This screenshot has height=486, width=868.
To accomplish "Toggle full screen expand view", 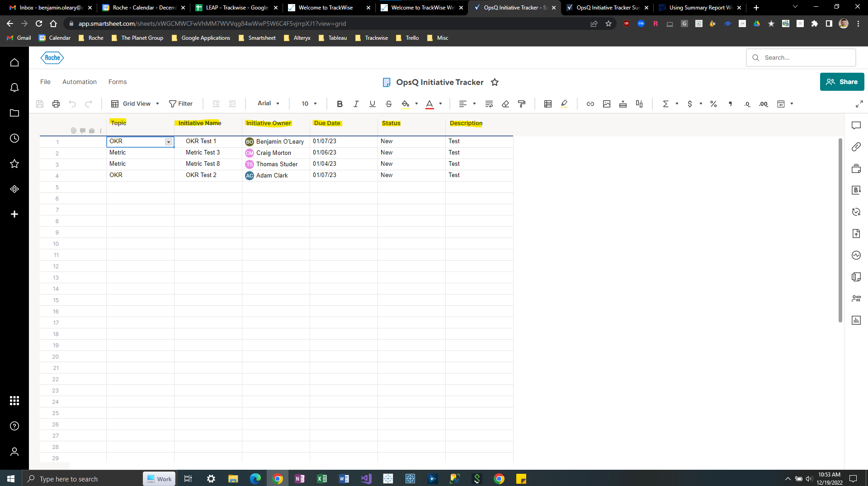I will tap(859, 104).
